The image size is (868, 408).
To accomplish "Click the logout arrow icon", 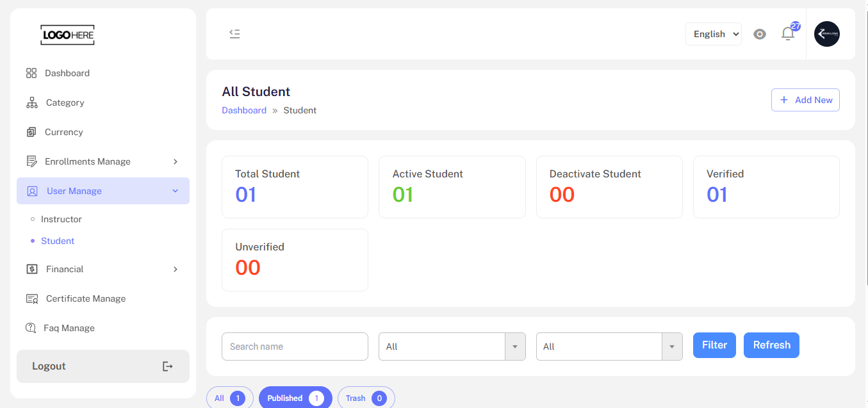I will point(167,366).
